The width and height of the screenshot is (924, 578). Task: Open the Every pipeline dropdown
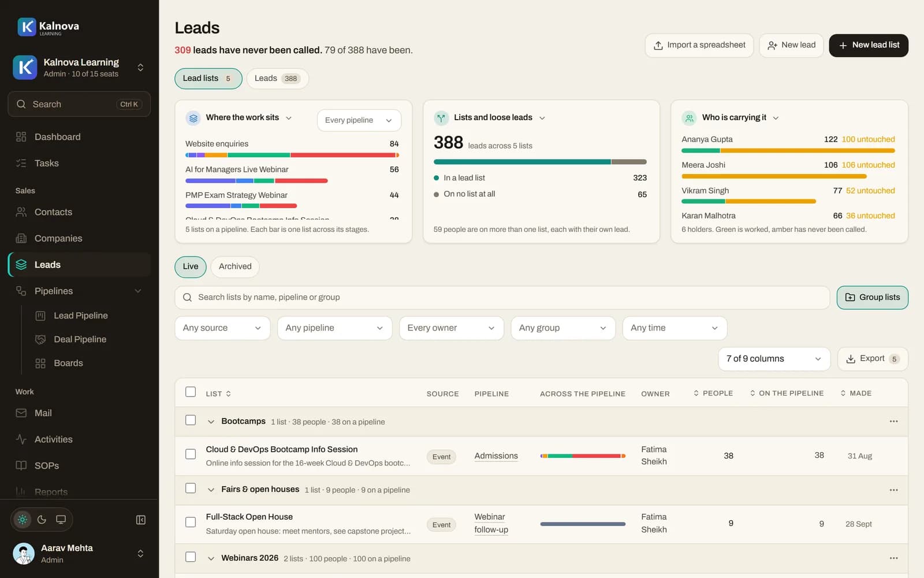click(x=359, y=120)
